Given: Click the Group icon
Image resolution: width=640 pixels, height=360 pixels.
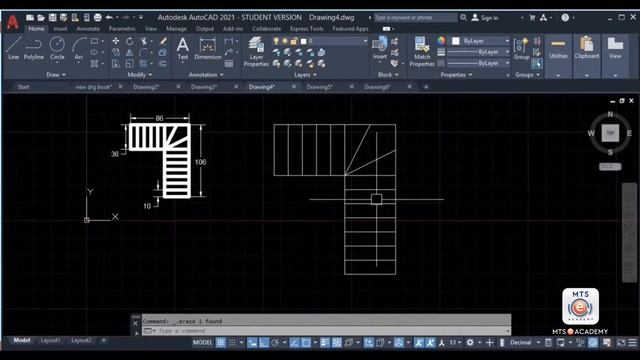Looking at the screenshot, I should click(x=521, y=49).
